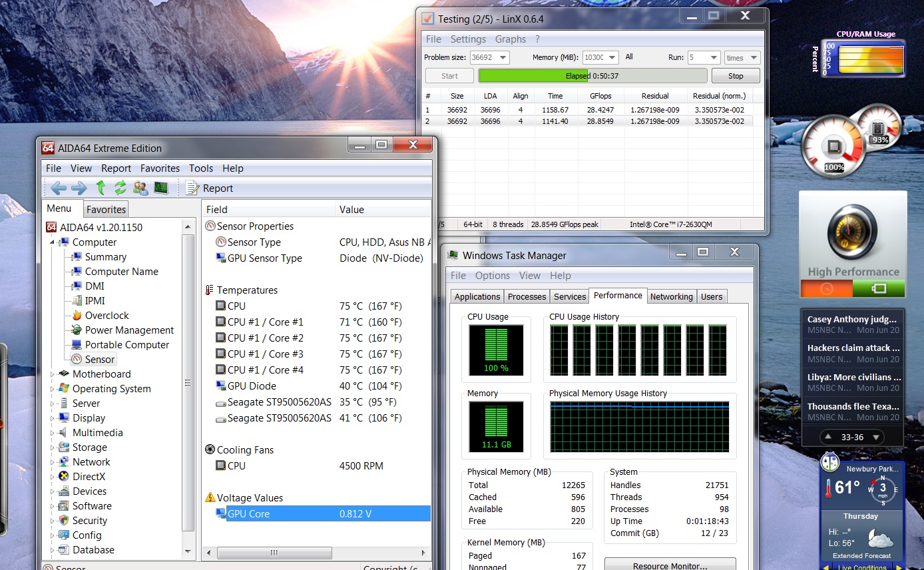Select the Overclock flame icon in tree
Image resolution: width=924 pixels, height=570 pixels.
coord(77,316)
